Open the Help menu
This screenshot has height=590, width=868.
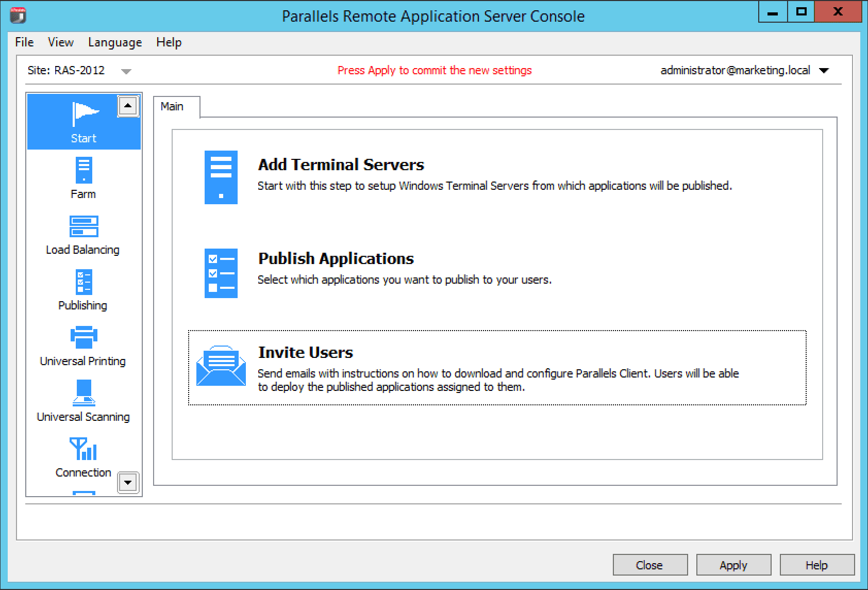tap(169, 42)
